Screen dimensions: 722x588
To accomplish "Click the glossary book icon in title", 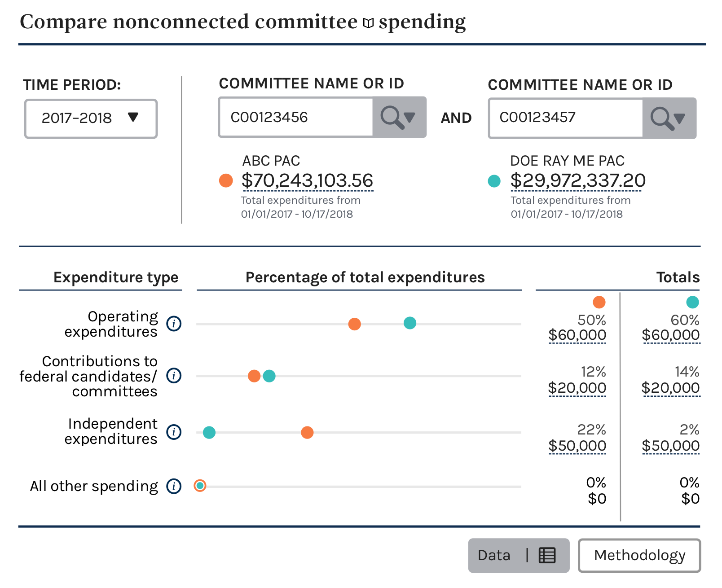I will point(368,23).
